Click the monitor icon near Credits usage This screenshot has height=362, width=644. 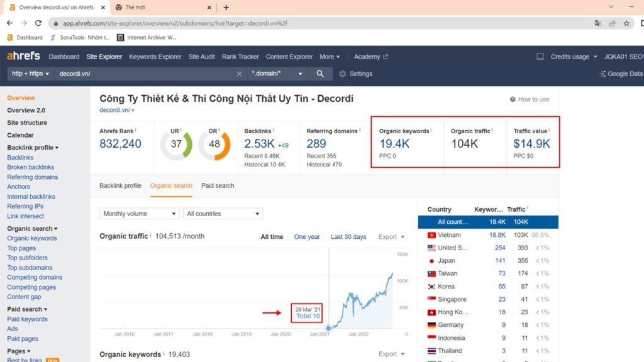click(540, 57)
